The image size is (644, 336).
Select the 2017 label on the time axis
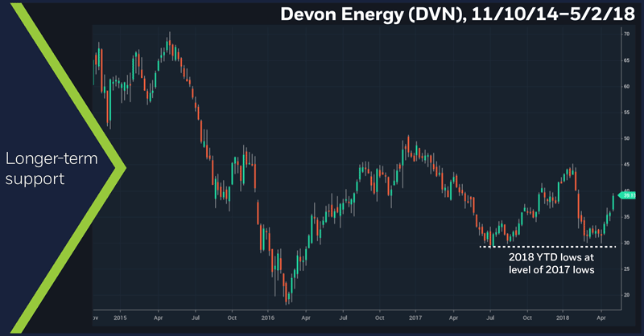(x=415, y=317)
